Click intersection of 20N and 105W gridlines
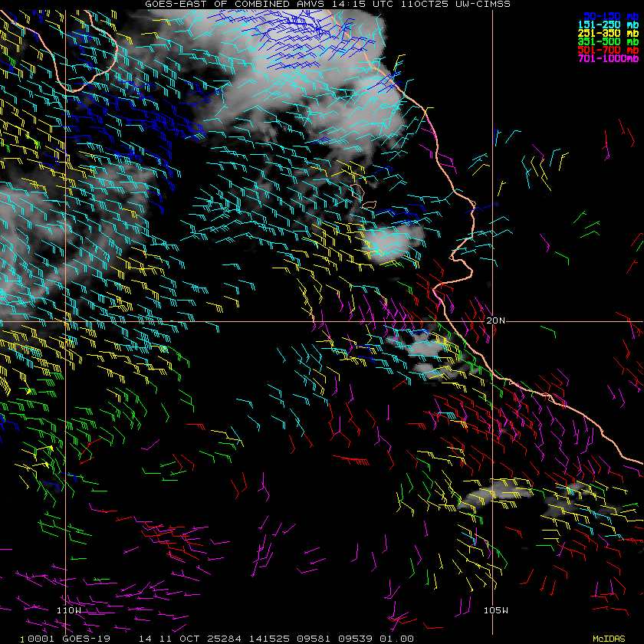Screen dimensions: 644x644 point(492,320)
